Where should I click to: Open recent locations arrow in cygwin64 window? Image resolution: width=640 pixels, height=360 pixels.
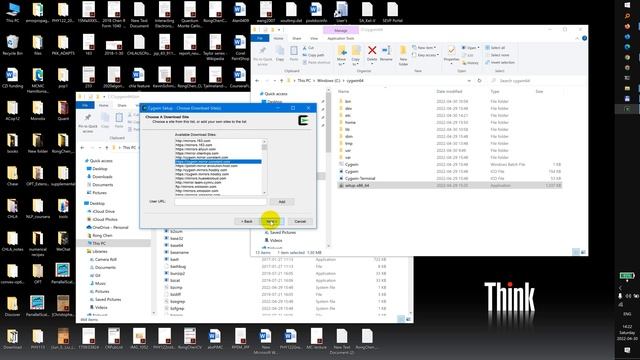coord(274,81)
